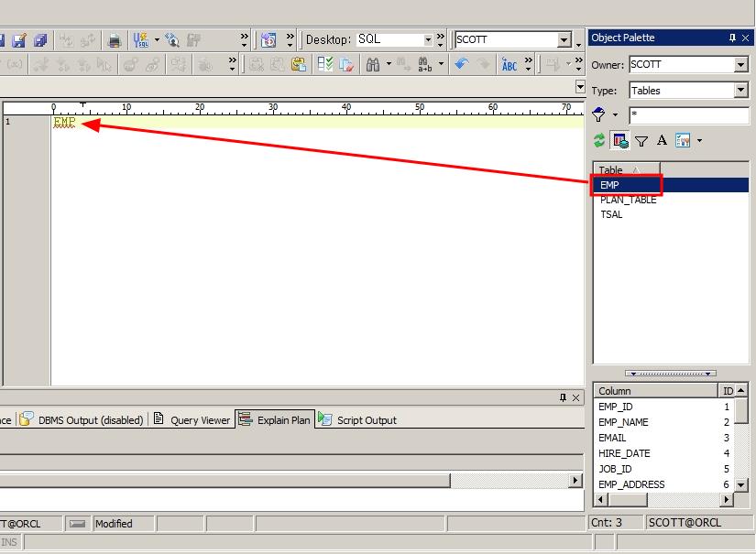Image resolution: width=756 pixels, height=554 pixels.
Task: Select PLAN_TABLE in the table list
Action: tap(628, 200)
